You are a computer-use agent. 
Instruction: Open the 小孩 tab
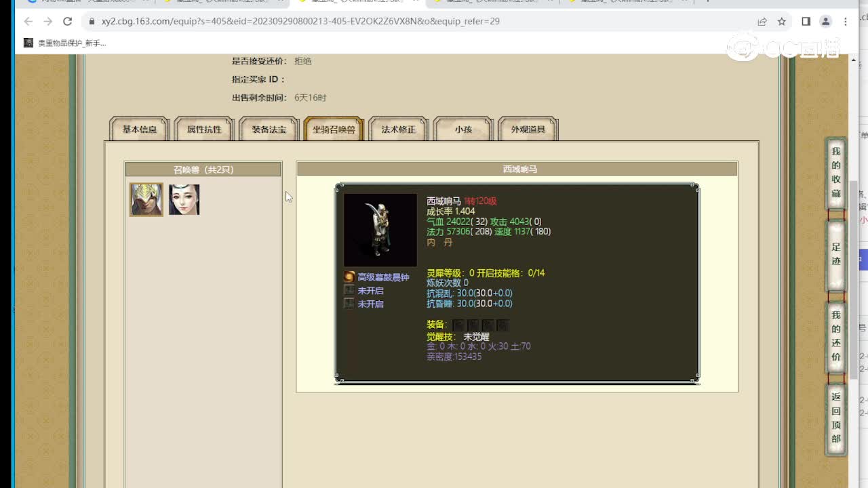[x=463, y=129]
